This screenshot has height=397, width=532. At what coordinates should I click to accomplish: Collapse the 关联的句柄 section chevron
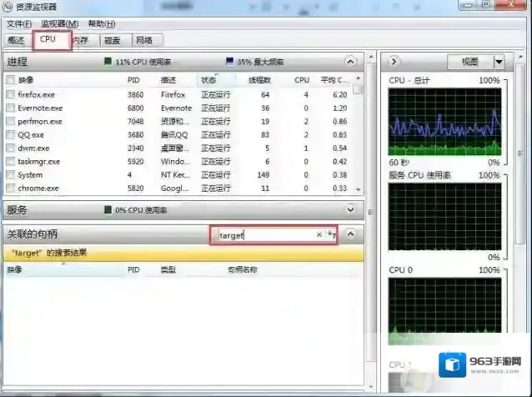pos(351,234)
